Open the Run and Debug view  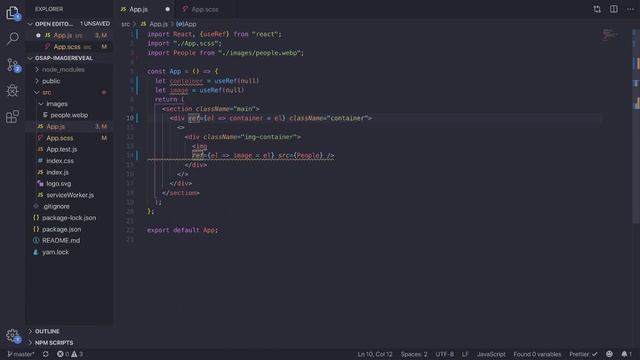tap(13, 91)
